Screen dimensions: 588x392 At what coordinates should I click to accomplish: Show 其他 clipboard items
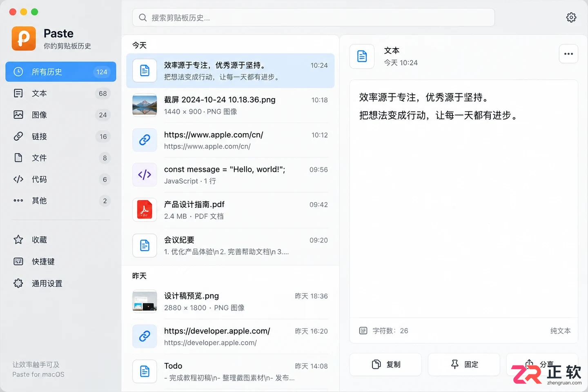(61, 200)
